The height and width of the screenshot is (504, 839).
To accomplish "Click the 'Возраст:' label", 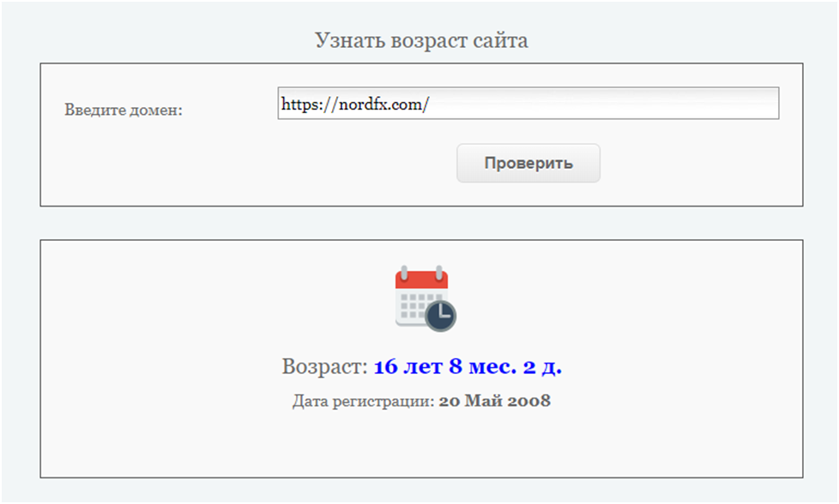I will (x=325, y=366).
